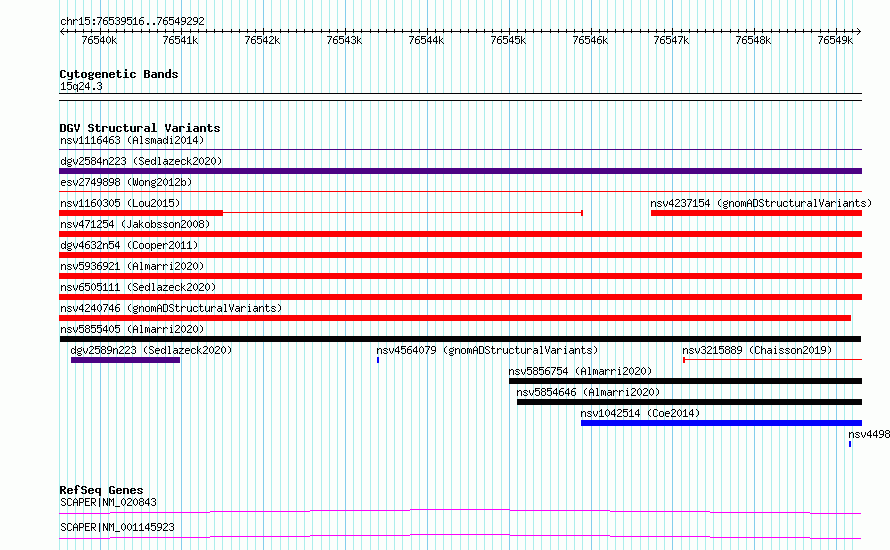Image resolution: width=890 pixels, height=550 pixels.
Task: Open variant nsv1116463 (Alsmadi2014)
Action: 132,140
